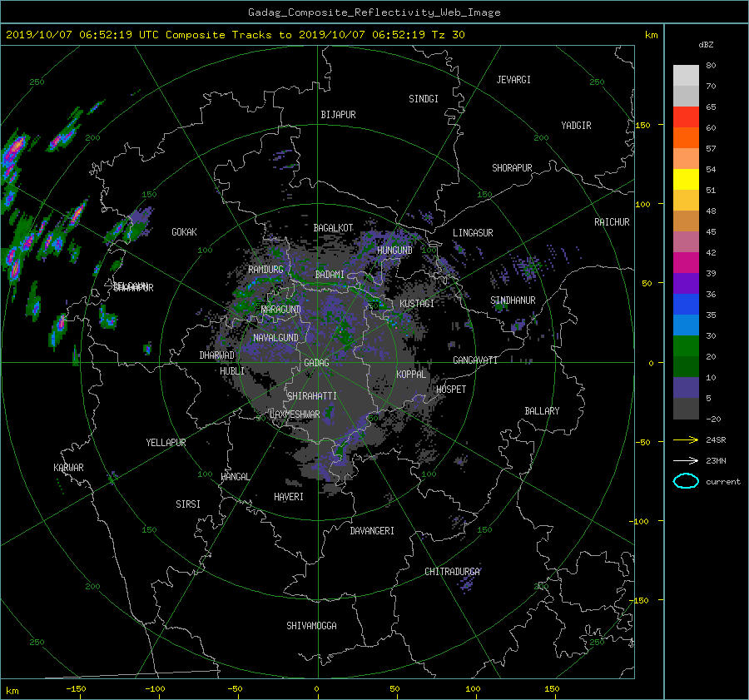749x700 pixels.
Task: Click the YELLAPUR city label
Action: click(166, 443)
